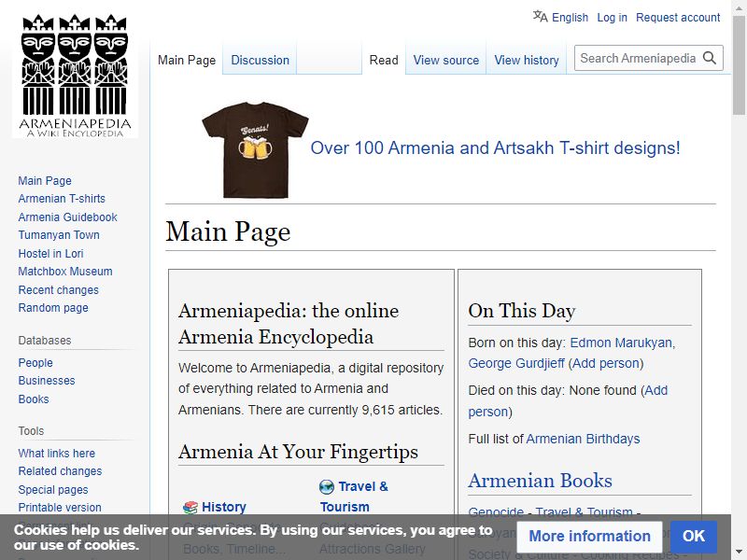Open Printable version

tap(60, 508)
